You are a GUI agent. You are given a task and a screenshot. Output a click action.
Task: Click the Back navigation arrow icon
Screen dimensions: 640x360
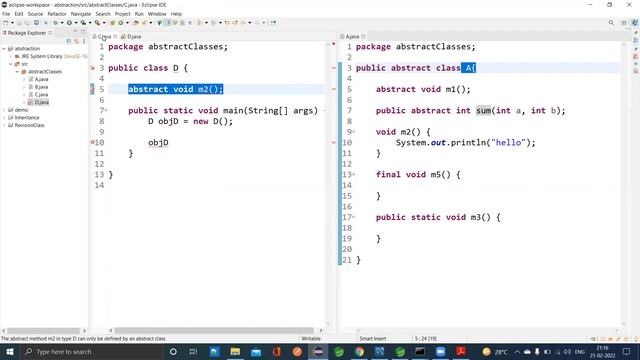click(243, 23)
